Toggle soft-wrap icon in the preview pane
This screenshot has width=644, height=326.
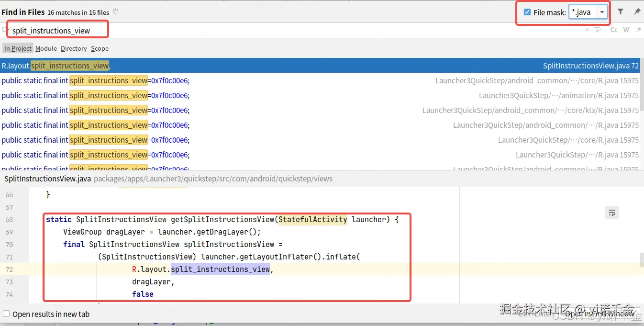tap(612, 213)
